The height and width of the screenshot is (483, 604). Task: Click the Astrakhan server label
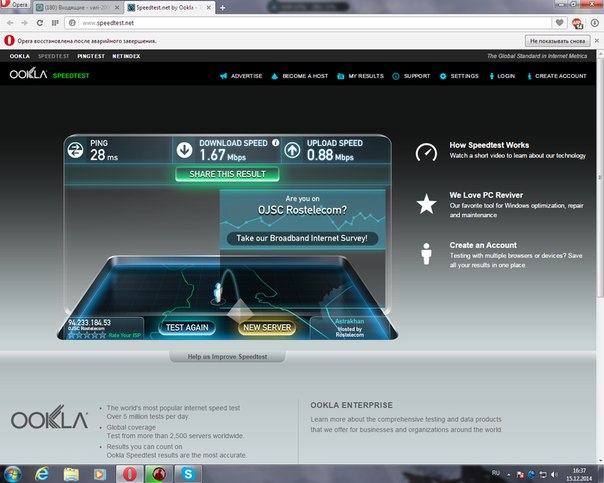(x=349, y=321)
